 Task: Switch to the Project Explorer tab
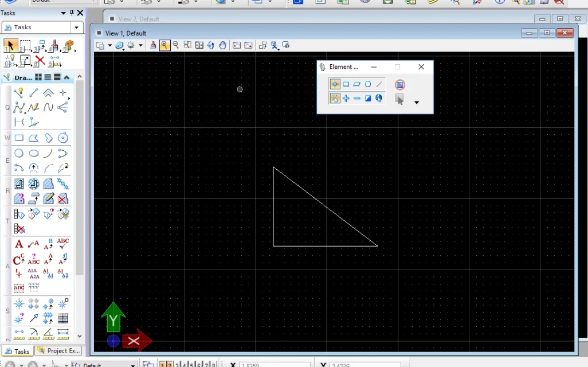tap(59, 351)
